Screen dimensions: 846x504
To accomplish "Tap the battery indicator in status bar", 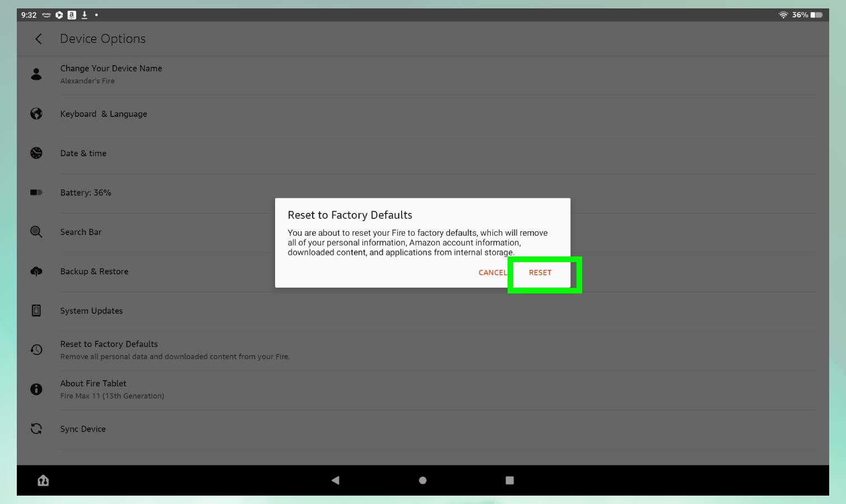I will coord(816,15).
